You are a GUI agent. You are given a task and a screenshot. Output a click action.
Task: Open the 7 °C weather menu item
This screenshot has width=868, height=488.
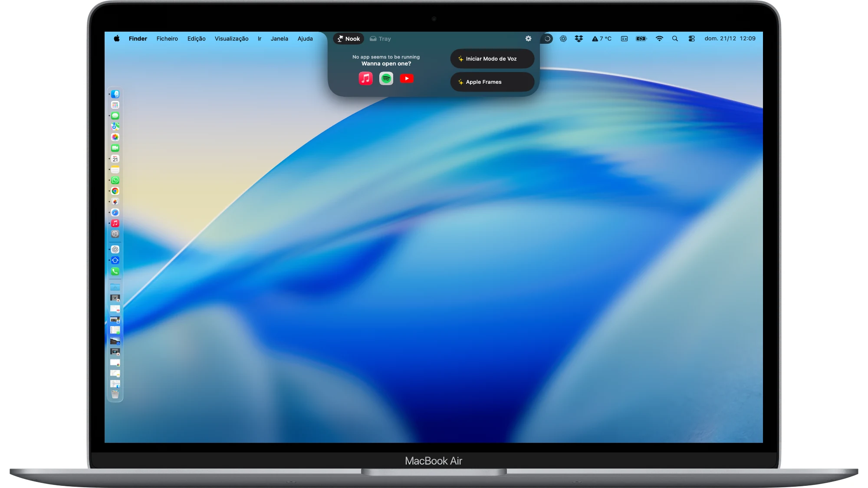(602, 39)
